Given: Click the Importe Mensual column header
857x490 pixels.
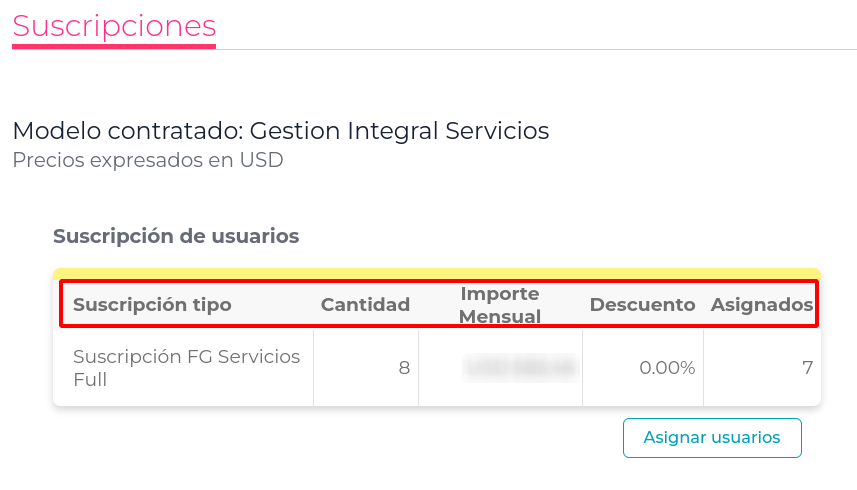Looking at the screenshot, I should tap(500, 305).
